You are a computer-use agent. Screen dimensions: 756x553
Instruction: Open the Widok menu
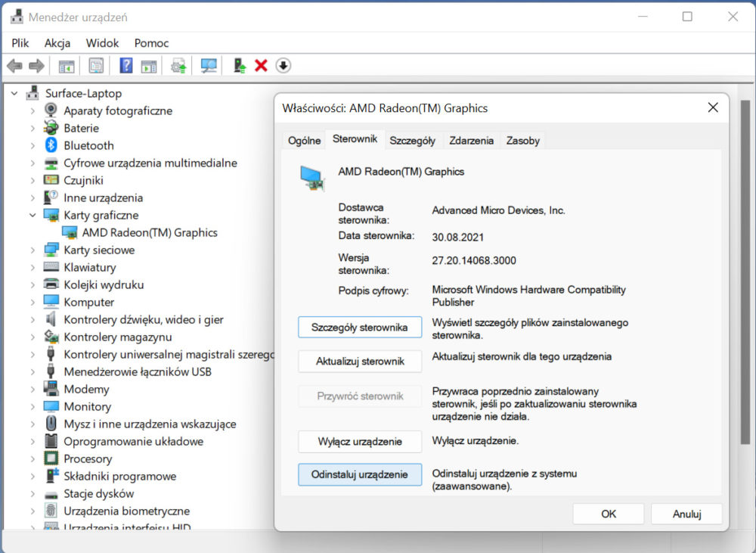(x=102, y=43)
